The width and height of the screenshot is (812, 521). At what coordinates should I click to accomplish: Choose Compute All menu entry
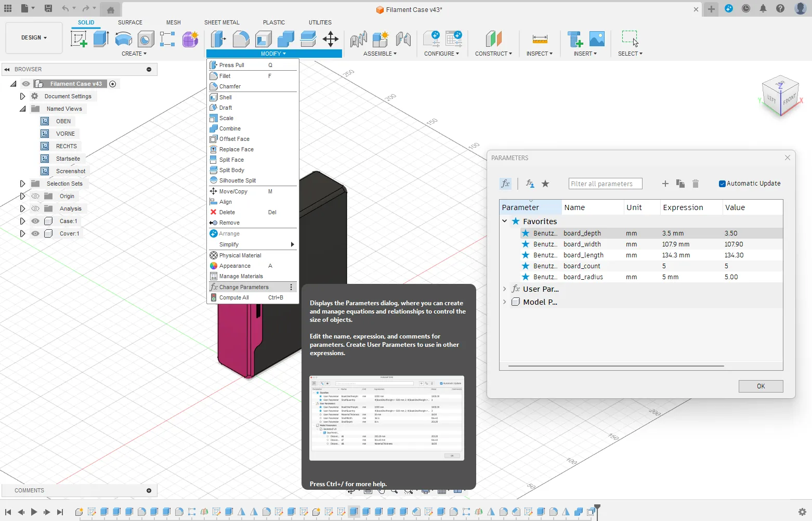[x=253, y=298]
